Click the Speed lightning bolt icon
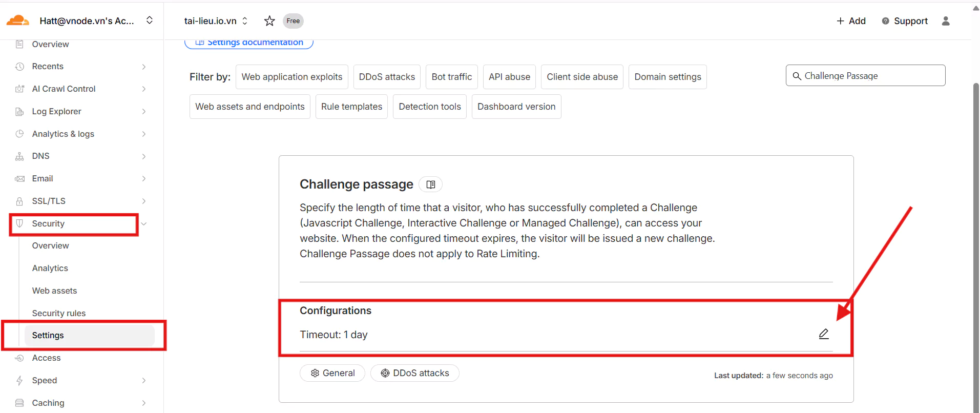 [19, 380]
